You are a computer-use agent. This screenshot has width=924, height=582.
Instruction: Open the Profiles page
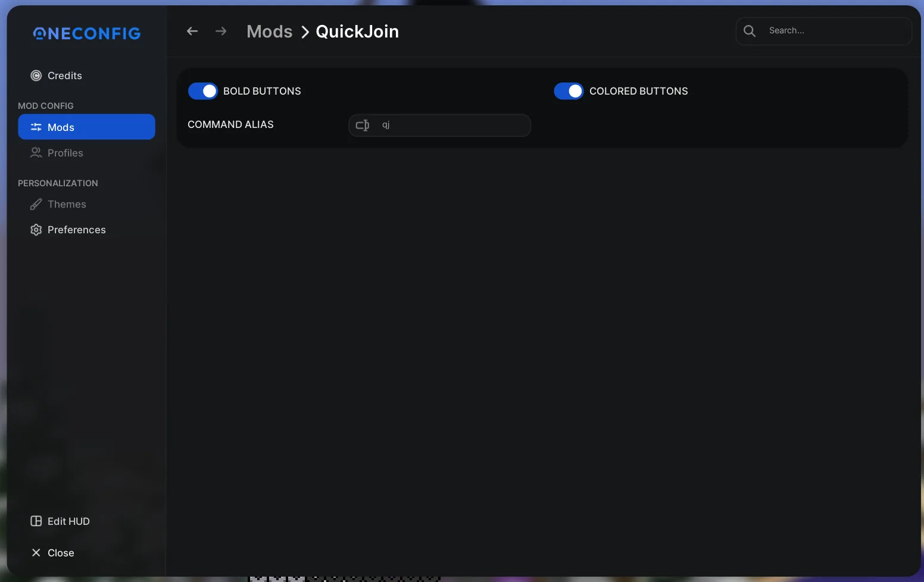65,153
